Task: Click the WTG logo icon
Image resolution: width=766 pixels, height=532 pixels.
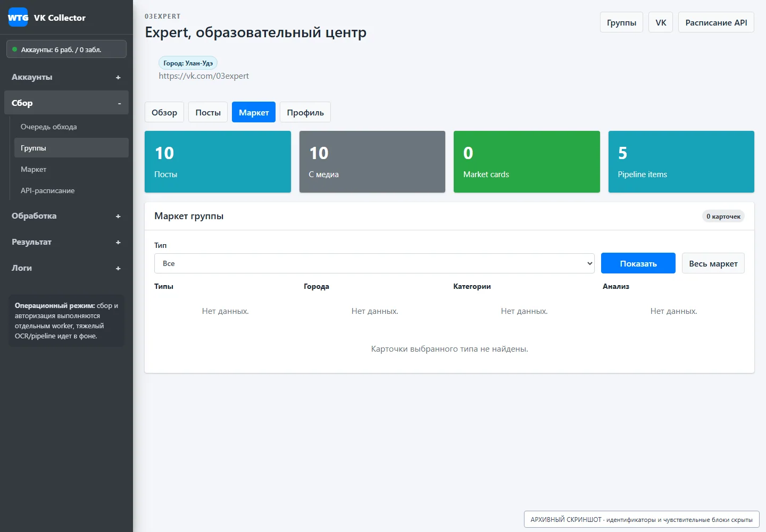Action: click(18, 18)
